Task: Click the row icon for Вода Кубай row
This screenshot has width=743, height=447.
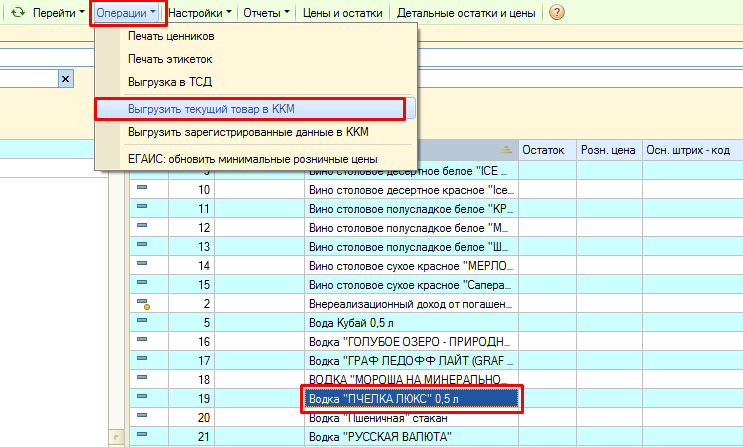Action: [142, 320]
